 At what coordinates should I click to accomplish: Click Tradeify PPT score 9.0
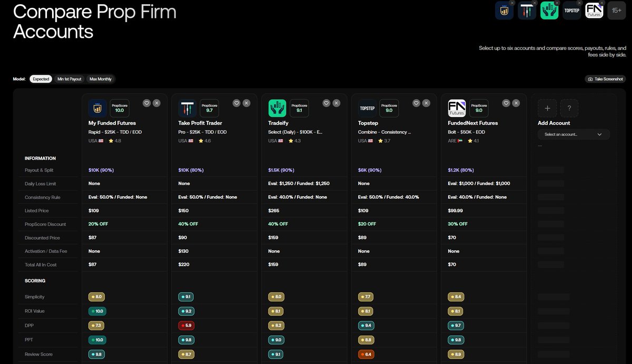tap(276, 340)
